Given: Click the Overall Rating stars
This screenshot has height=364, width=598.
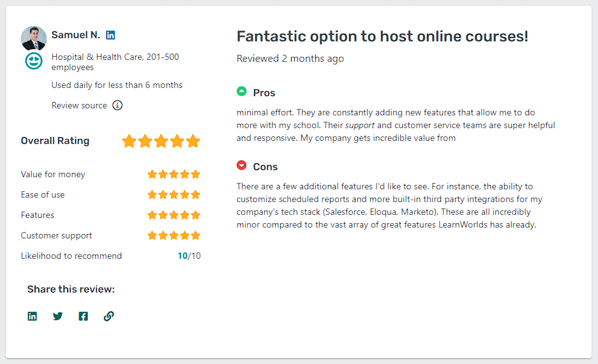Looking at the screenshot, I should [161, 141].
